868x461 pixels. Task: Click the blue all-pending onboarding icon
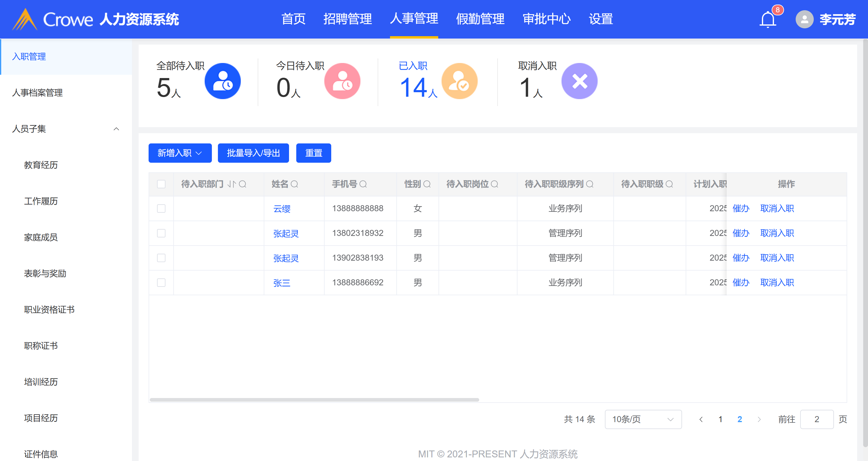pos(222,81)
